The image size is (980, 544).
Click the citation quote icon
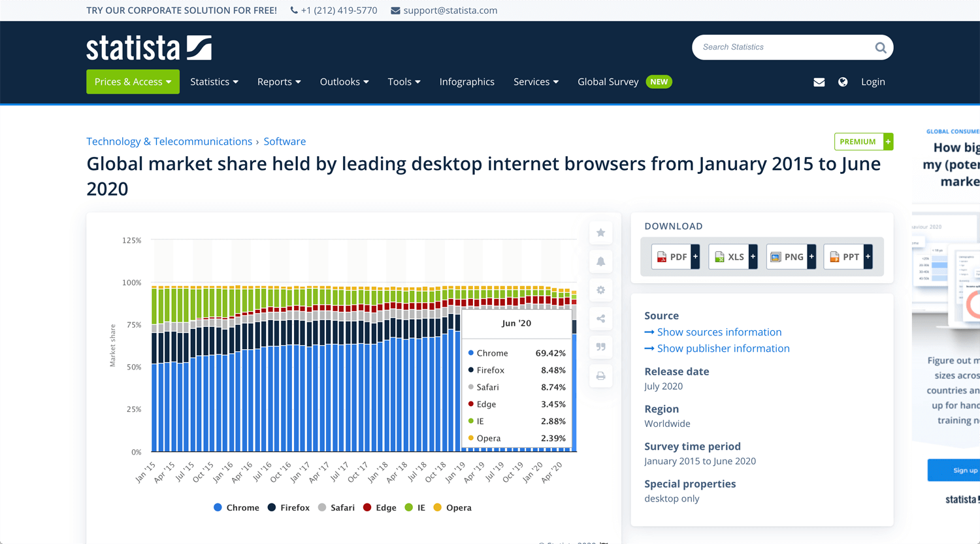pyautogui.click(x=600, y=347)
